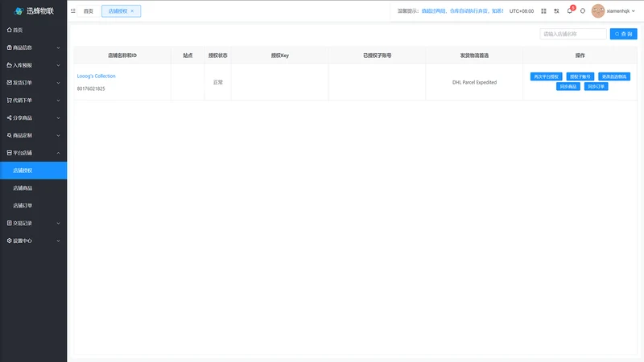Click the DHL Parcel Expedited cell
Image resolution: width=644 pixels, height=362 pixels.
click(x=474, y=82)
